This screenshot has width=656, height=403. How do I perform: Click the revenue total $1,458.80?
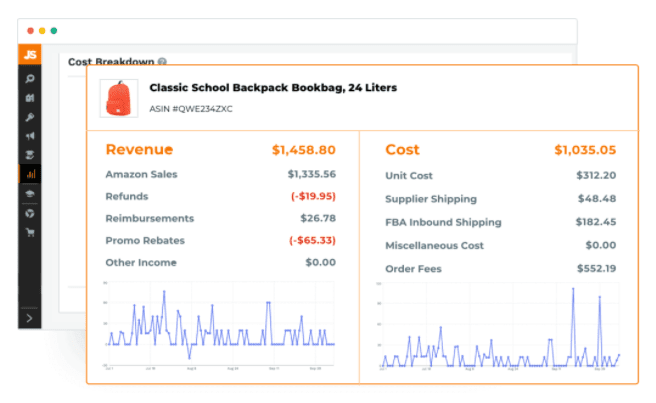pyautogui.click(x=304, y=150)
